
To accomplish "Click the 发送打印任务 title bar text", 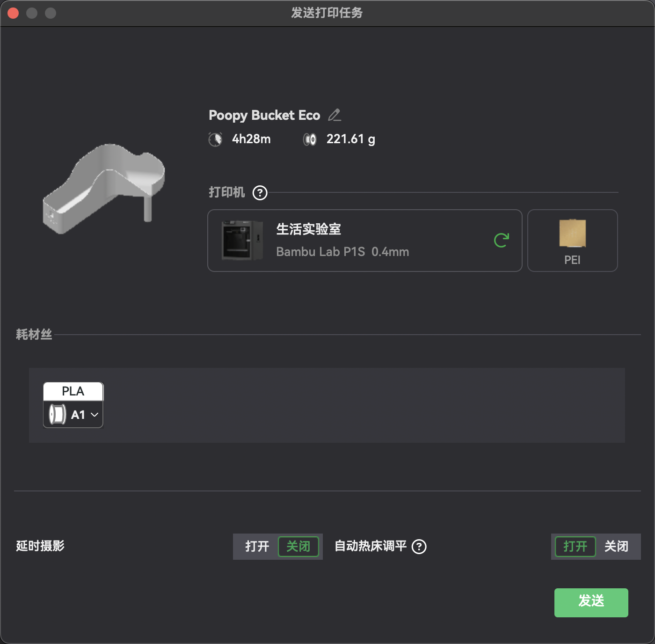I will point(327,13).
